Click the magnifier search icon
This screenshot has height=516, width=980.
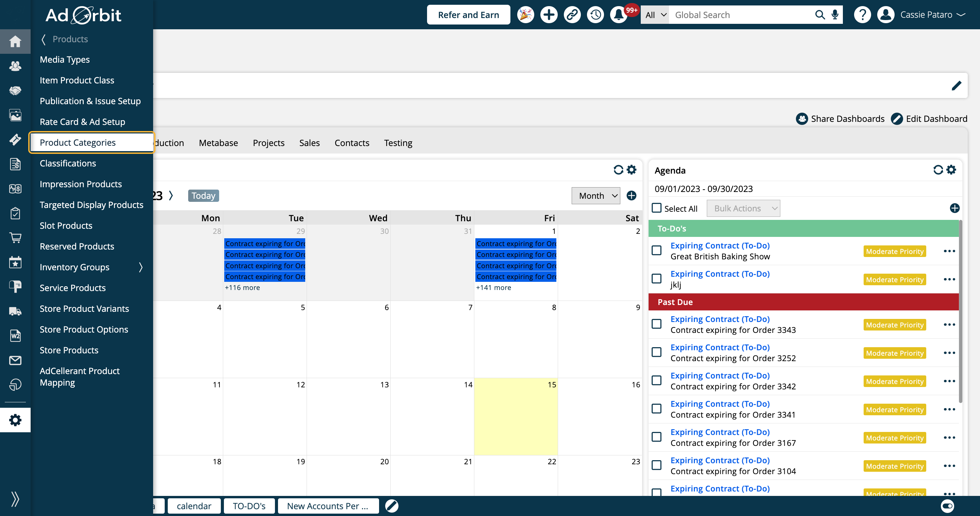820,15
